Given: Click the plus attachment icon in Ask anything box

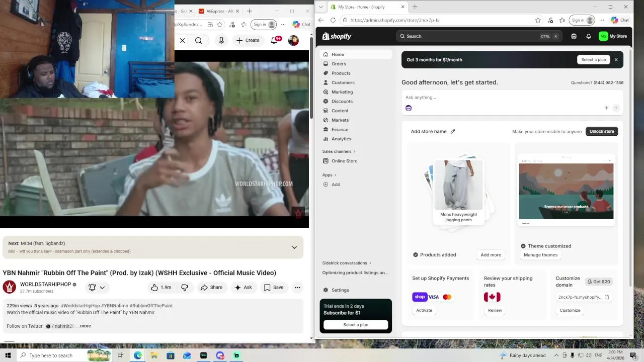Looking at the screenshot, I should [606, 108].
